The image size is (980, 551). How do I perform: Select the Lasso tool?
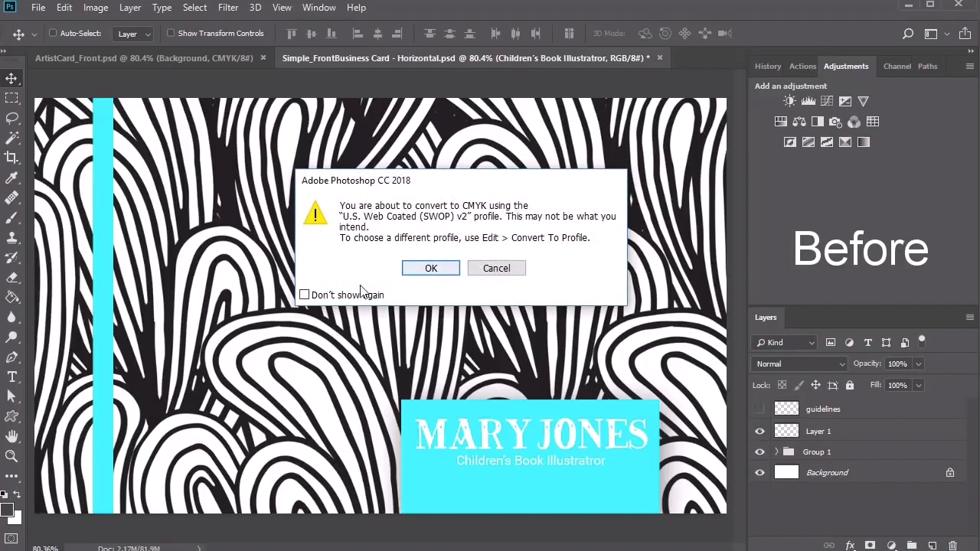click(x=11, y=118)
